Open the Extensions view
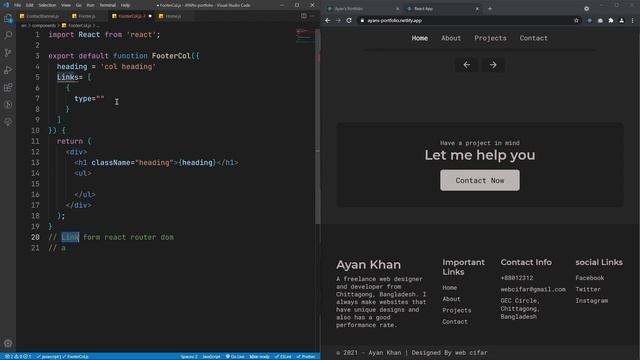 8,87
